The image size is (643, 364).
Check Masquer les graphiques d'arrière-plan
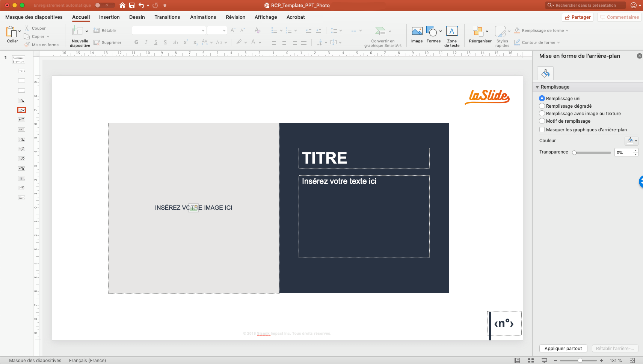coord(542,129)
